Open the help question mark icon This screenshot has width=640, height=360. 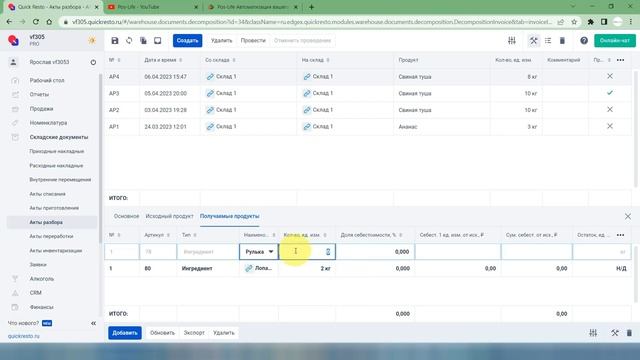tap(584, 40)
